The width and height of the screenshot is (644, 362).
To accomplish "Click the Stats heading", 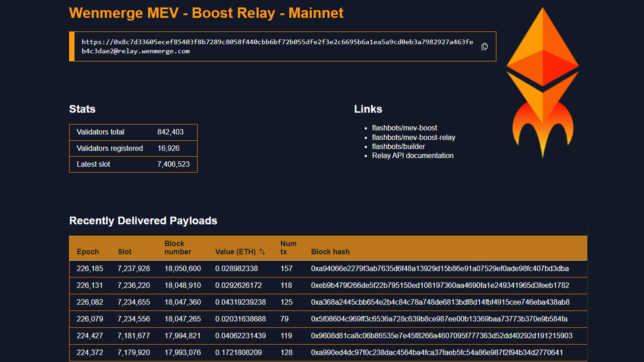I will point(82,109).
